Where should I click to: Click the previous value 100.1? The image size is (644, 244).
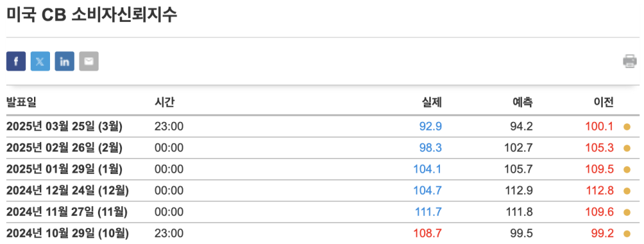(x=599, y=127)
